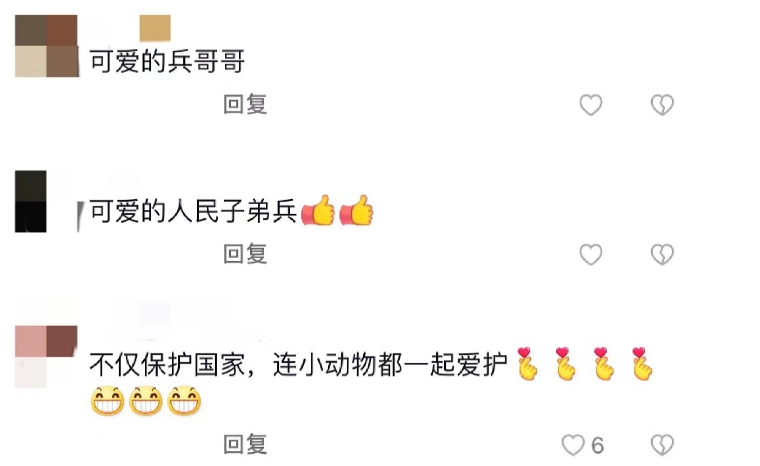Dislike the 可爱的人民子弟兵 comment
Screen dimensions: 760x466
click(x=662, y=255)
